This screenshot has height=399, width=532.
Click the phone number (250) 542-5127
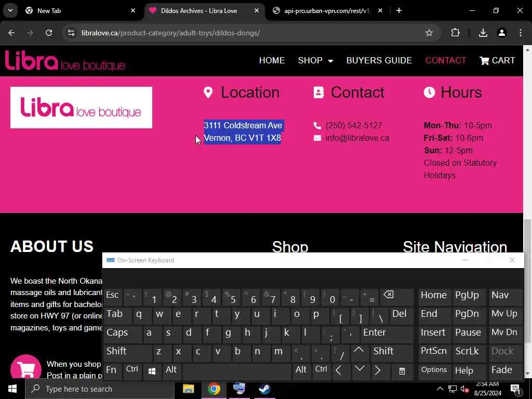click(x=353, y=126)
